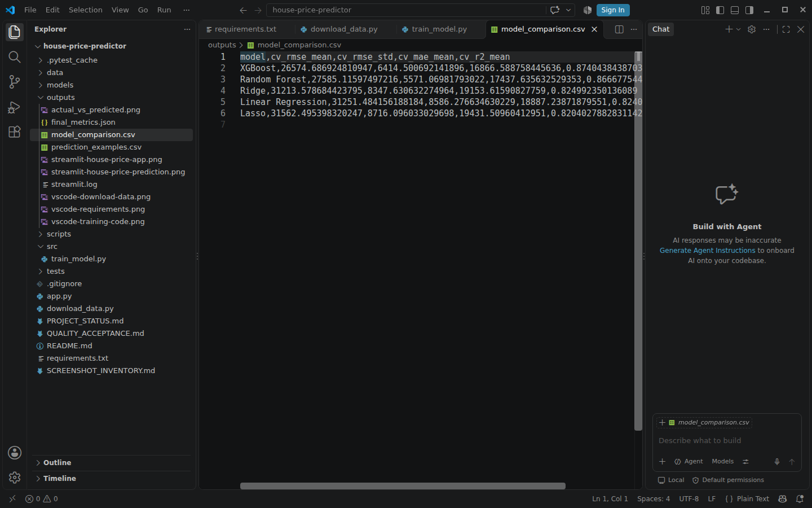Open the Go menu
812x508 pixels.
point(143,10)
